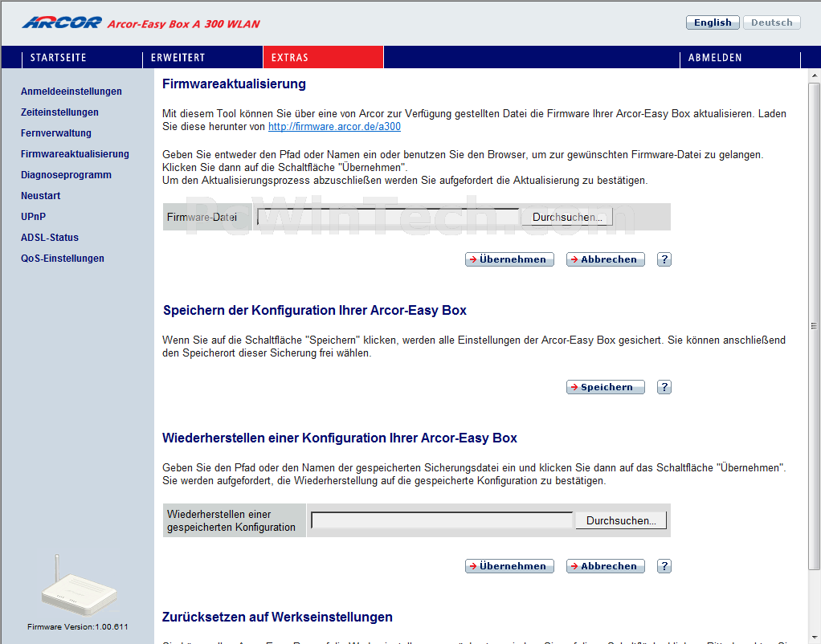Viewport: 821px width, 644px height.
Task: Browse for a saved configuration file
Action: coord(621,520)
